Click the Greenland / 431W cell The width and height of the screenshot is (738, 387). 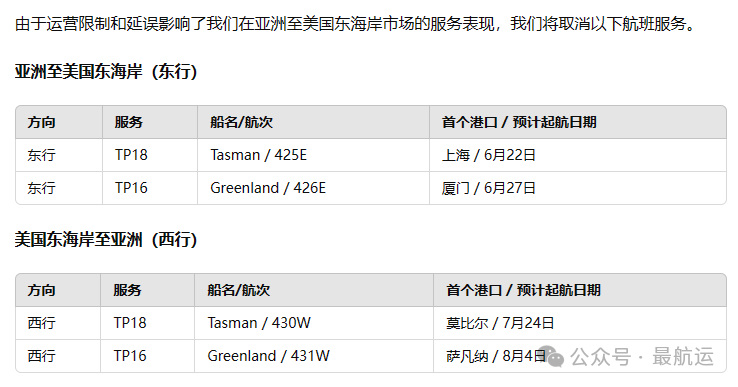point(313,356)
